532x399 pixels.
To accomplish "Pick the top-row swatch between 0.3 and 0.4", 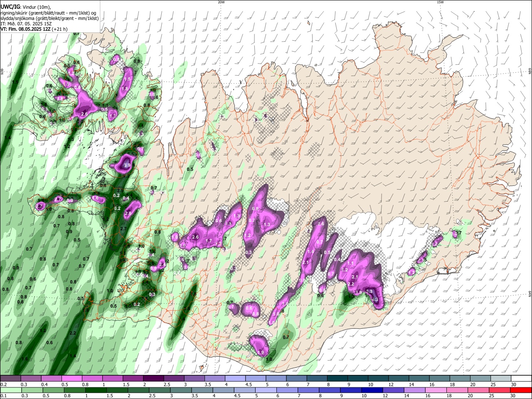I will [31, 379].
